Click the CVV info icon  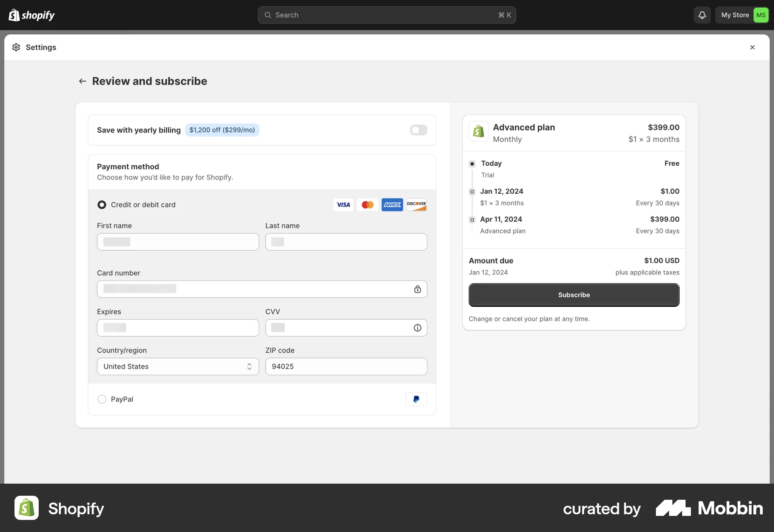pos(417,328)
